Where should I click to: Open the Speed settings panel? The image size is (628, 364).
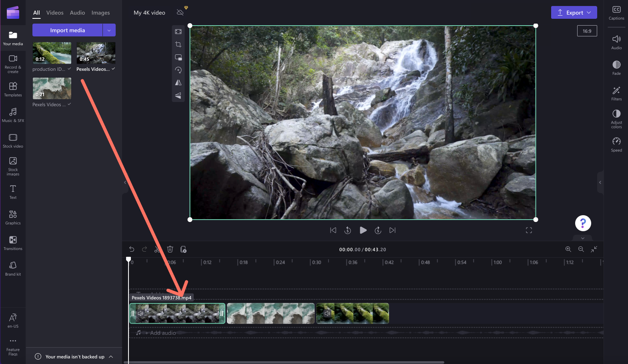point(616,144)
